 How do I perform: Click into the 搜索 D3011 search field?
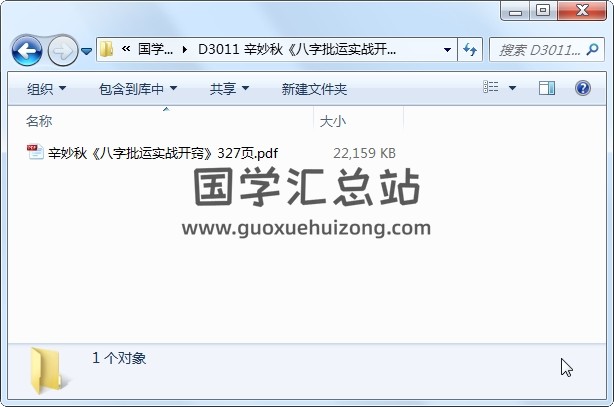(x=539, y=50)
